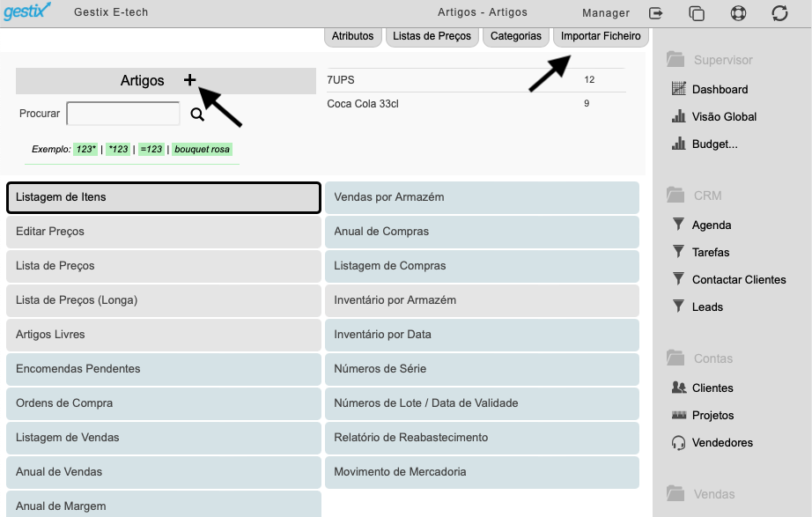Open the Importar Ficheiro tab
This screenshot has width=812, height=517.
tap(601, 36)
